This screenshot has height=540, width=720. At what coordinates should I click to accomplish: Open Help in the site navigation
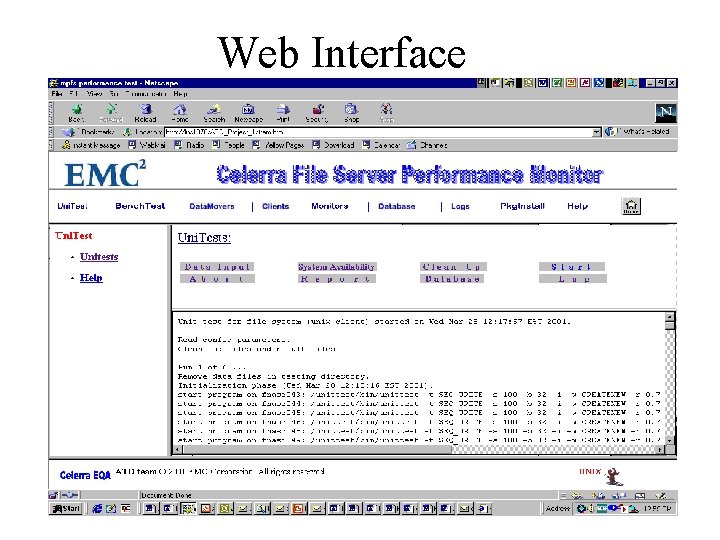click(x=578, y=206)
